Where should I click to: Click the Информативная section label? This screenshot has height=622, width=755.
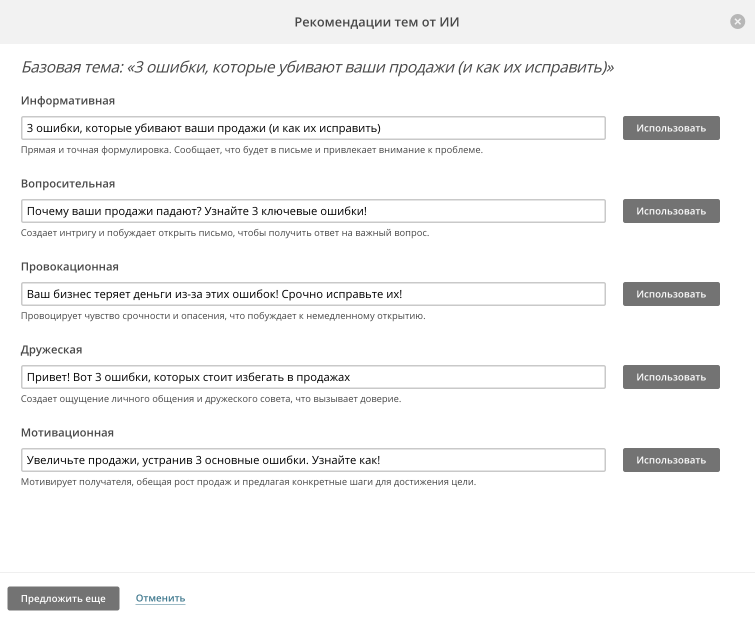[x=68, y=101]
